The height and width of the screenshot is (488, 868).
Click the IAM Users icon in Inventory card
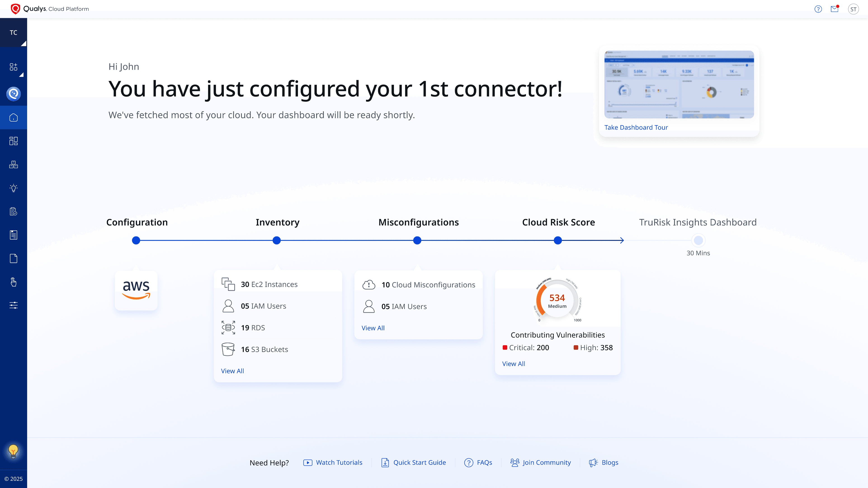coord(228,306)
